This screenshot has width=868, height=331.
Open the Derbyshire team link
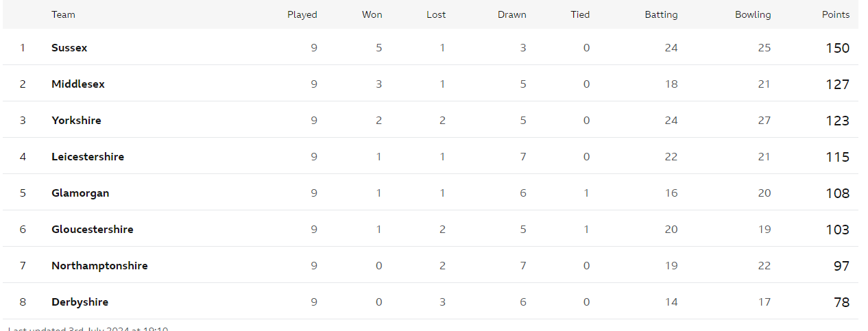[x=80, y=302]
